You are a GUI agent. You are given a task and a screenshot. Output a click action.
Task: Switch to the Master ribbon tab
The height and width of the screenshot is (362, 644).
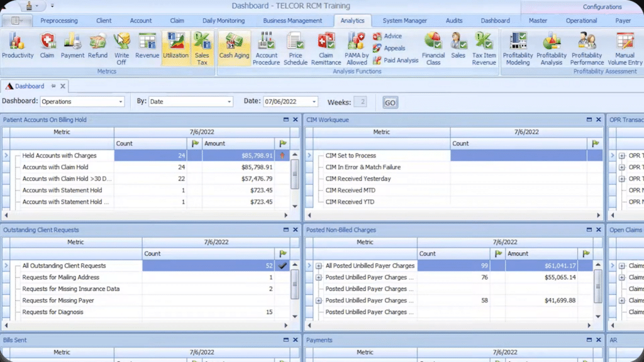[x=538, y=21]
